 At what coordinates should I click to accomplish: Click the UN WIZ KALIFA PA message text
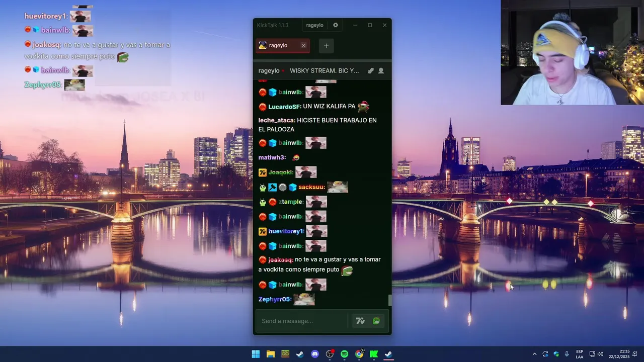point(329,107)
